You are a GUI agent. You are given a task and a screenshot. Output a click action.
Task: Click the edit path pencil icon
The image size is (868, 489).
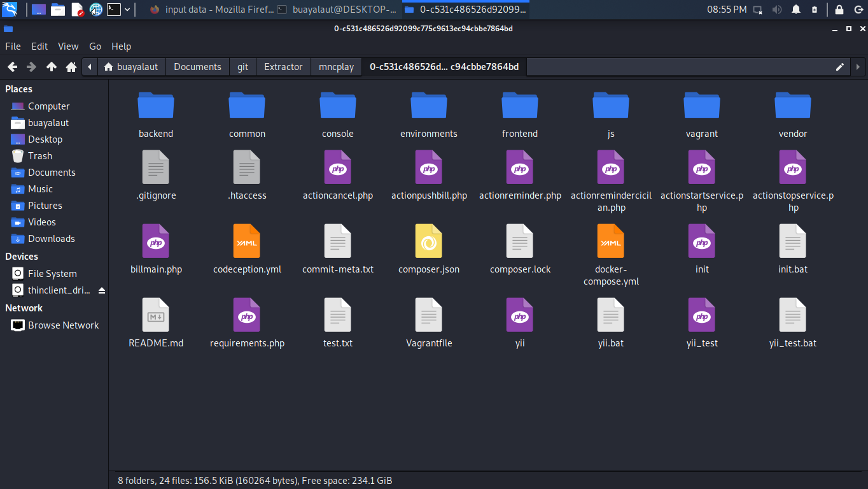pos(840,67)
